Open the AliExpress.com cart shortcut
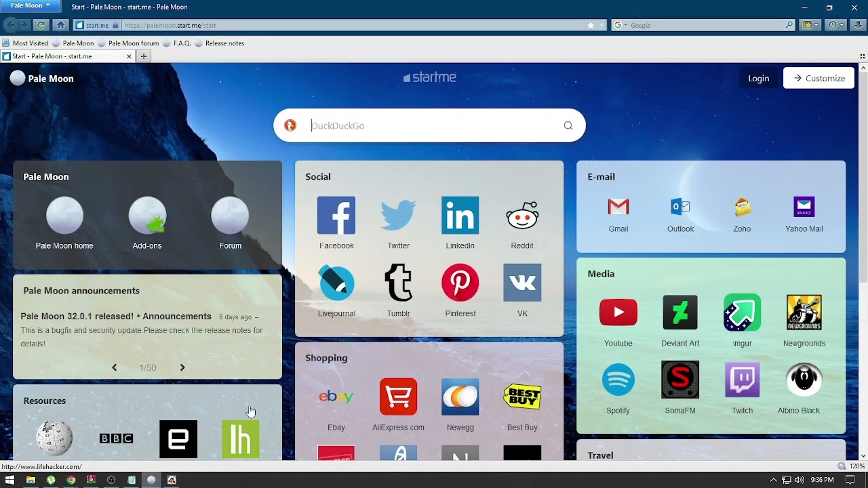 (x=398, y=396)
